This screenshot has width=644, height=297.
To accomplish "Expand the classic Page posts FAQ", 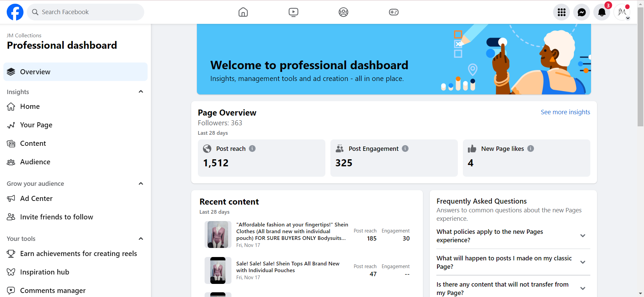I will [x=583, y=262].
